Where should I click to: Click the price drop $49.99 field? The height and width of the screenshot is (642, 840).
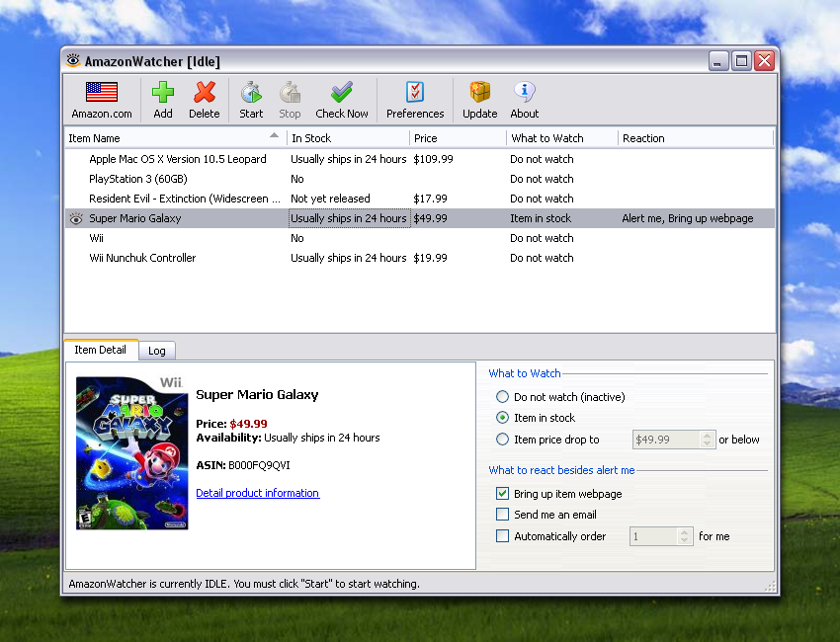(x=666, y=440)
